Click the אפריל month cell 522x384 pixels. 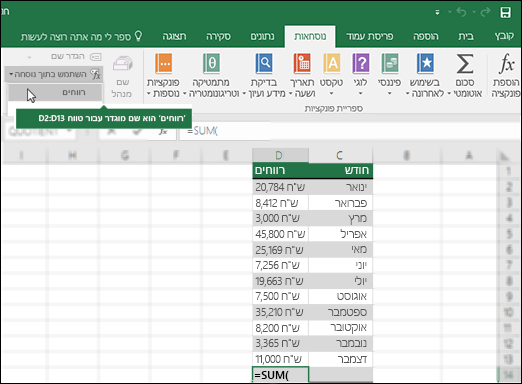pos(340,234)
